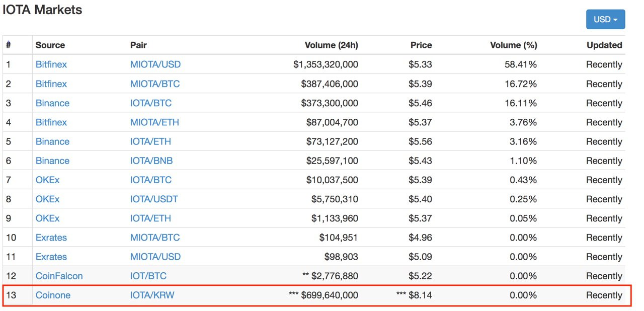Open IOTA/BTC pair for Binance
The width and height of the screenshot is (644, 311).
(x=151, y=103)
